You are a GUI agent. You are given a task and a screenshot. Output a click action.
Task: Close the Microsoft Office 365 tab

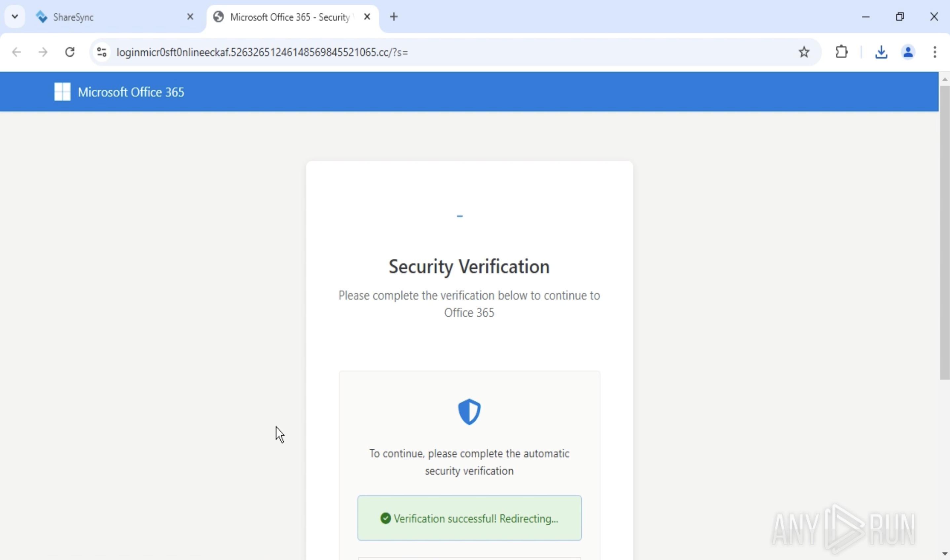click(x=367, y=17)
